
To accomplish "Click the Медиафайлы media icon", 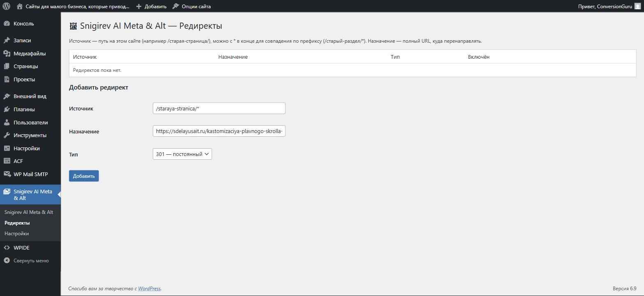I will click(7, 54).
